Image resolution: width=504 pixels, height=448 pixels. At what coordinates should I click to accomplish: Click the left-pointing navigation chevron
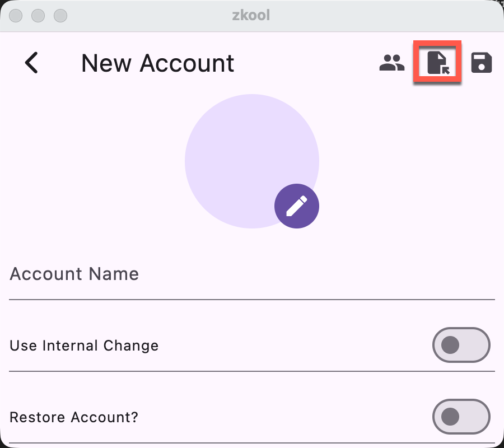coord(32,63)
